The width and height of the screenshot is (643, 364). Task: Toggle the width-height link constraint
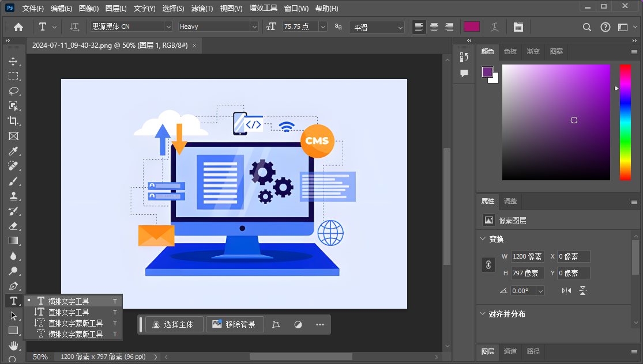(488, 265)
